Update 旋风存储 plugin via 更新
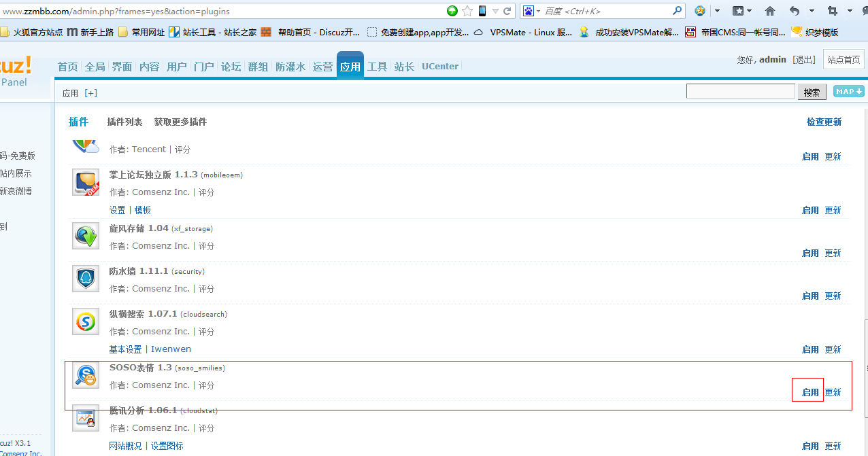This screenshot has height=456, width=868. (x=833, y=253)
